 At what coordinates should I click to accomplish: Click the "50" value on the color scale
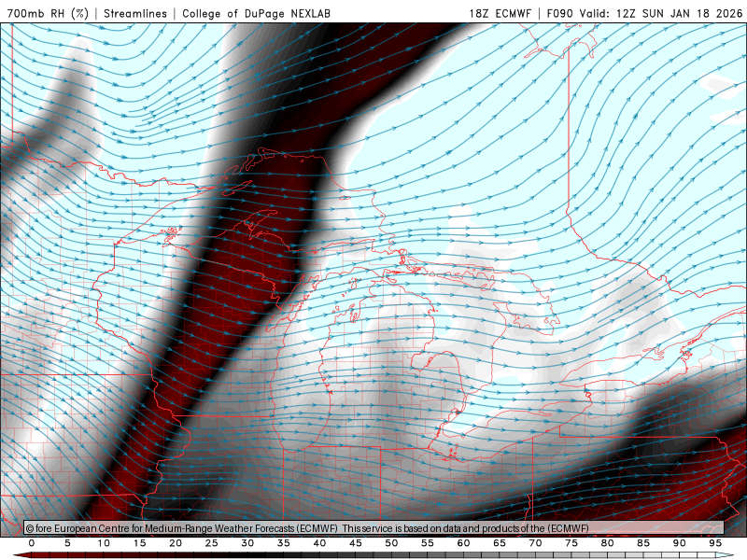pyautogui.click(x=391, y=543)
